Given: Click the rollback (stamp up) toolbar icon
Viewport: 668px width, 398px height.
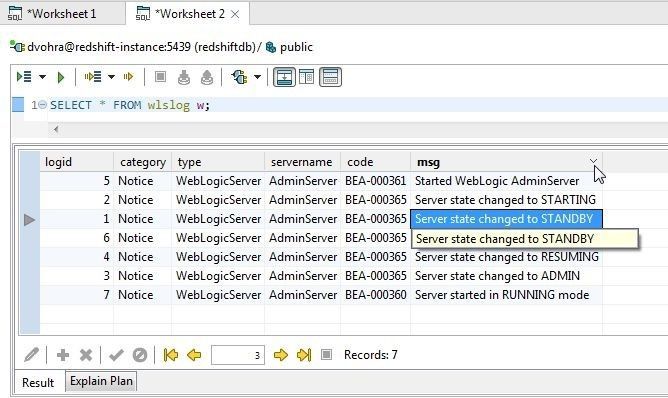Looking at the screenshot, I should (207, 77).
